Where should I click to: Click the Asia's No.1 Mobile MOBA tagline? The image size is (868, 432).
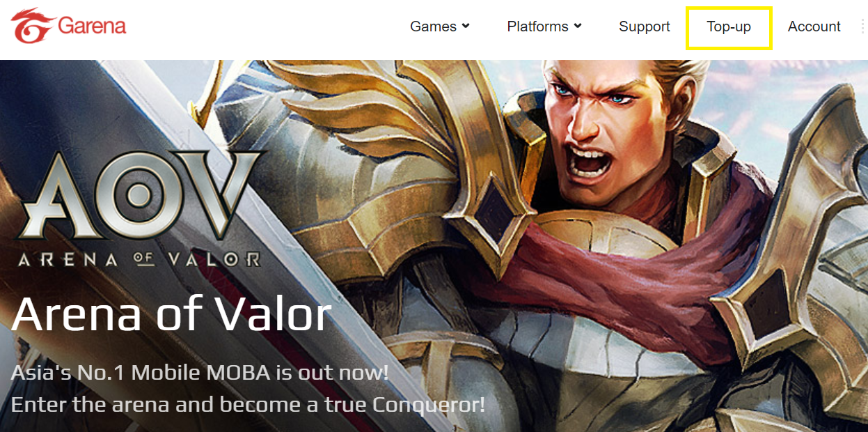200,373
